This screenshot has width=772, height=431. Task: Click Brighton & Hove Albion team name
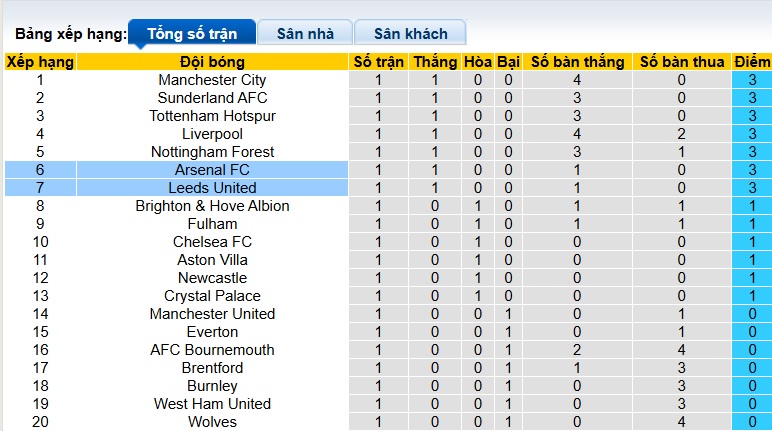[212, 206]
